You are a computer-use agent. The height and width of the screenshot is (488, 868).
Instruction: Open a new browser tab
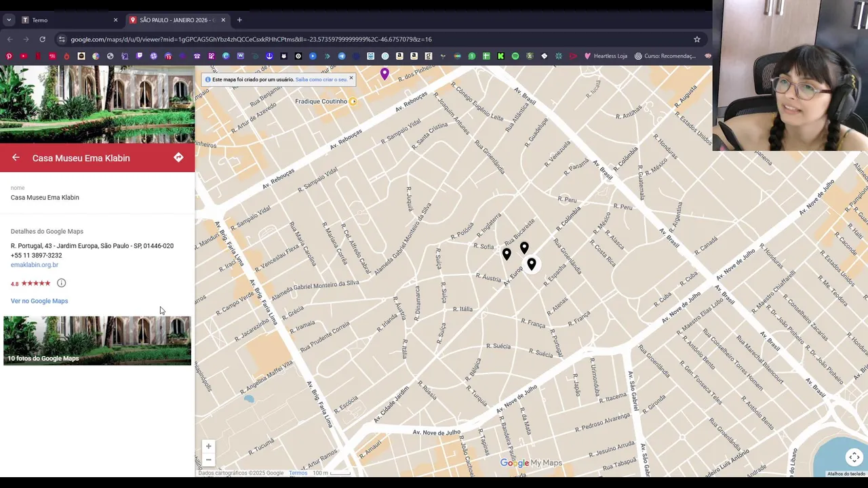point(239,20)
